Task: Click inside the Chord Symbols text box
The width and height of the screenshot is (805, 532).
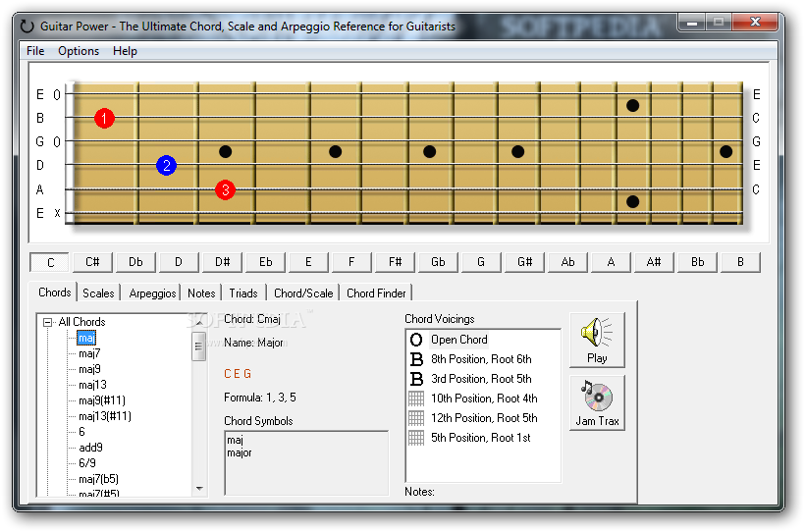Action: pos(306,463)
